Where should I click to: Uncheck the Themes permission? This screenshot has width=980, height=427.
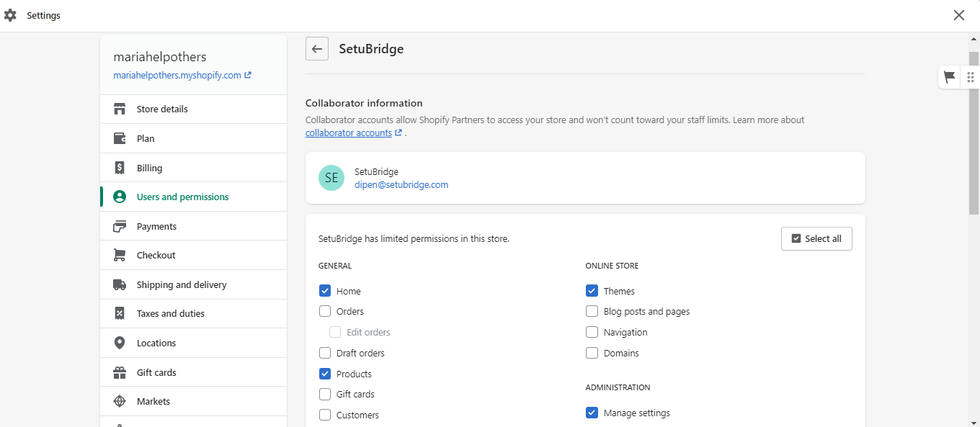pos(592,291)
